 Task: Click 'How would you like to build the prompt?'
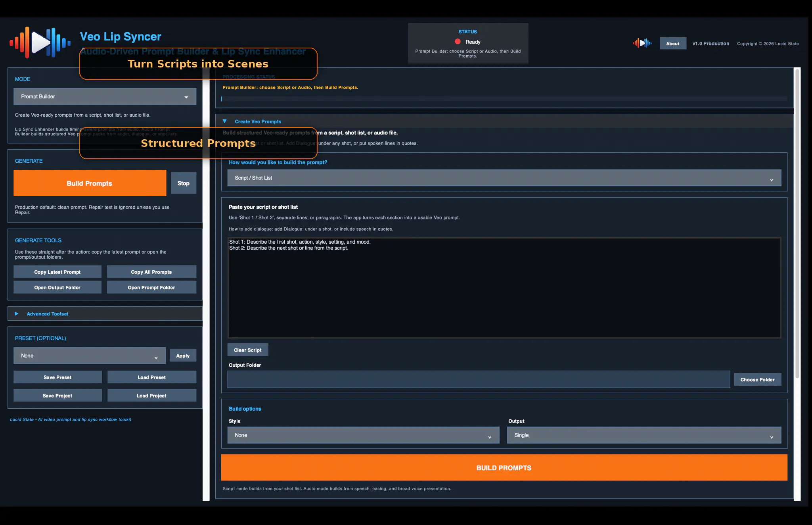[278, 162]
